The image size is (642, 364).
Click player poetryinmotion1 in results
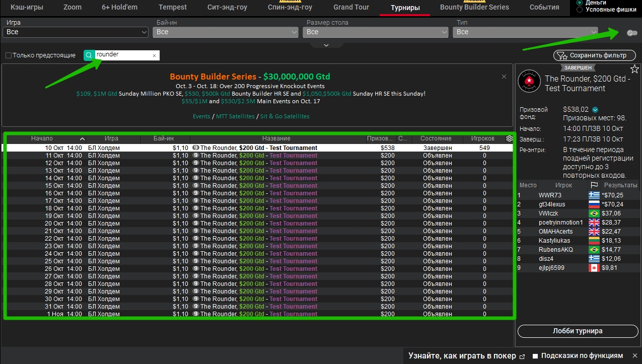click(560, 223)
